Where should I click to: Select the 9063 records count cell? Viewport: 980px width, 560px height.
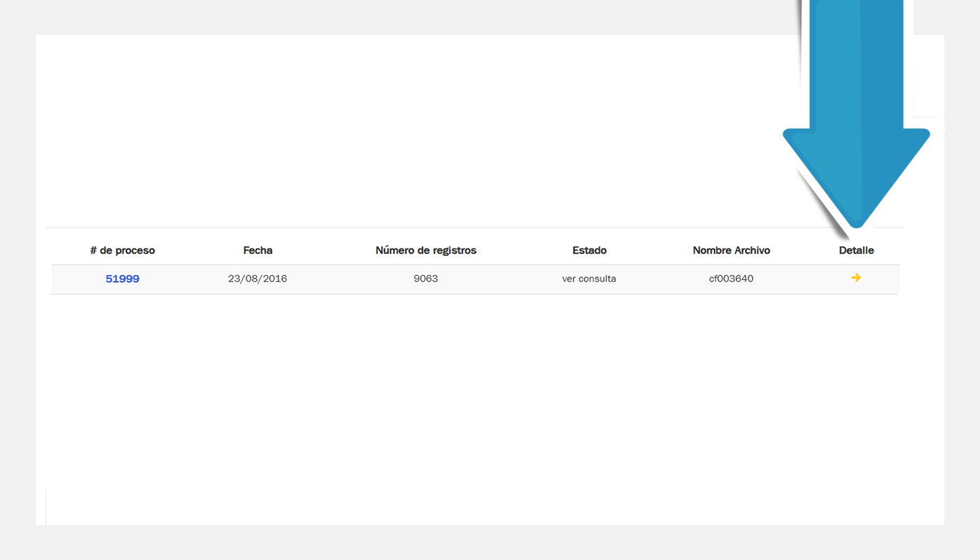point(426,279)
